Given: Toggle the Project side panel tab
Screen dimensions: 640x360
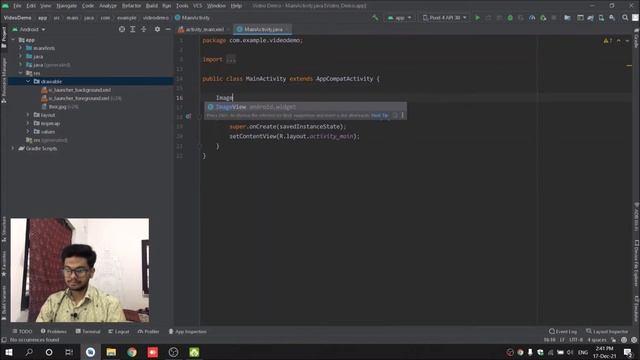Looking at the screenshot, I should pos(4,38).
